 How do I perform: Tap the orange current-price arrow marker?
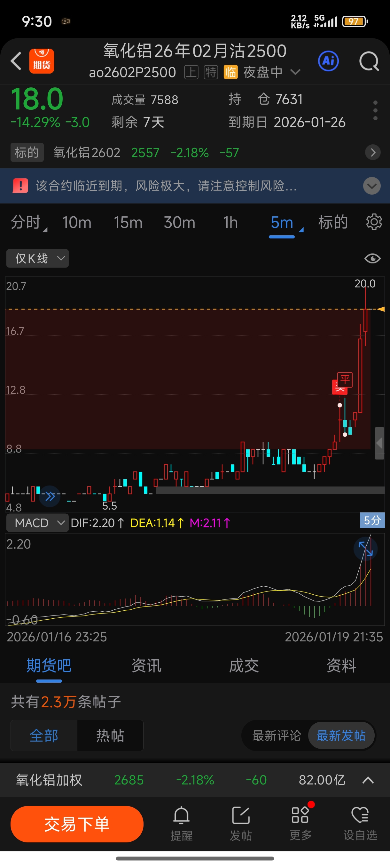pos(381,309)
